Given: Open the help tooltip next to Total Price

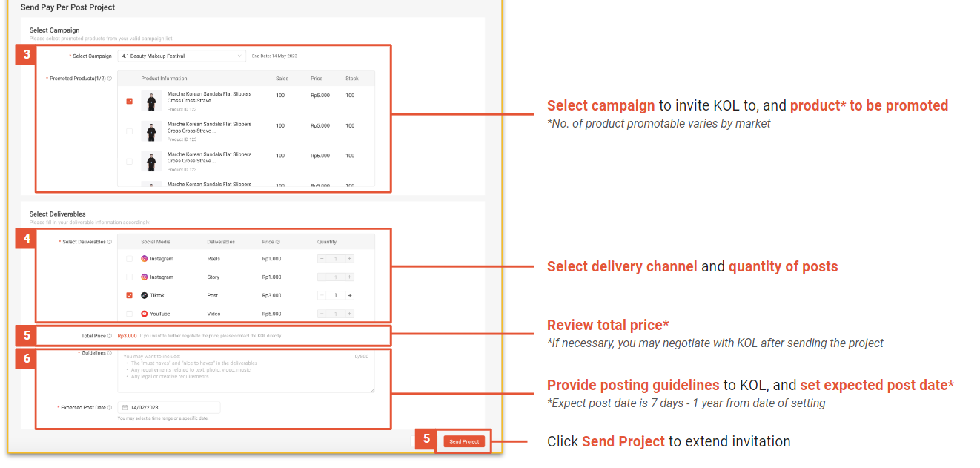Looking at the screenshot, I should 110,334.
